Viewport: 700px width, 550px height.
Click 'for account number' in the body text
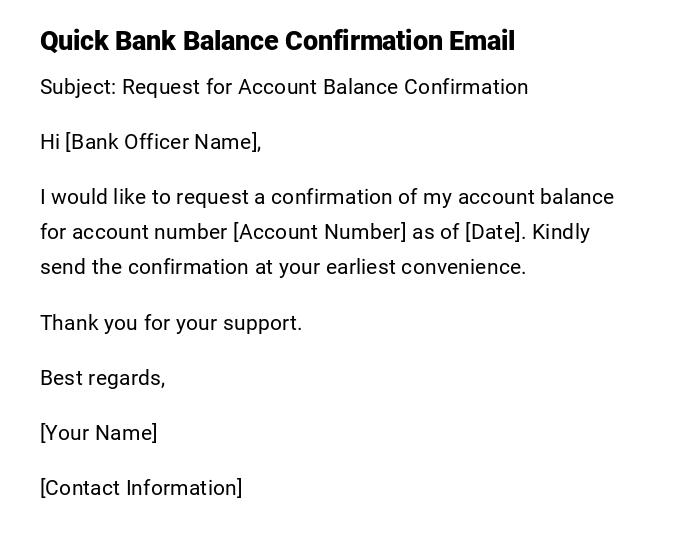tap(133, 232)
